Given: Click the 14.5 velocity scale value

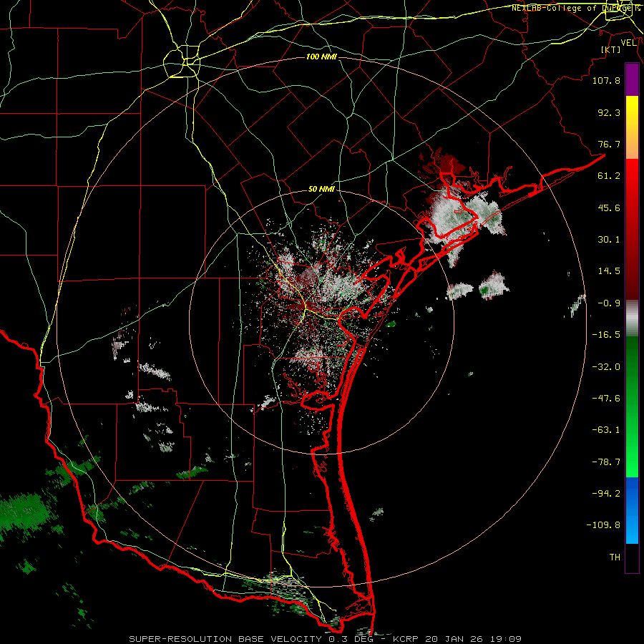Looking at the screenshot, I should click(609, 271).
